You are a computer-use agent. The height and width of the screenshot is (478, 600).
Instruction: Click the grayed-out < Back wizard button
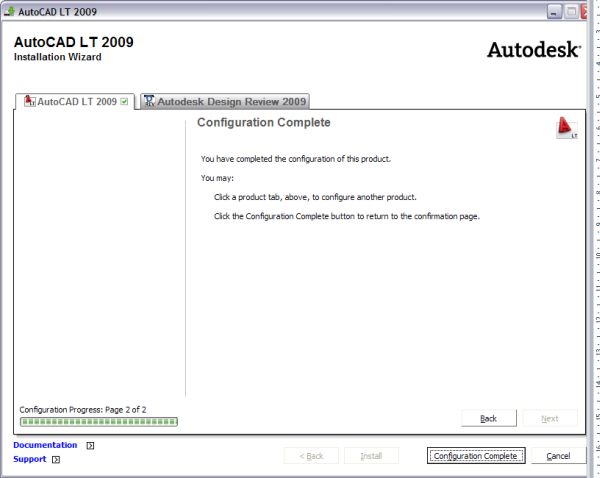311,456
